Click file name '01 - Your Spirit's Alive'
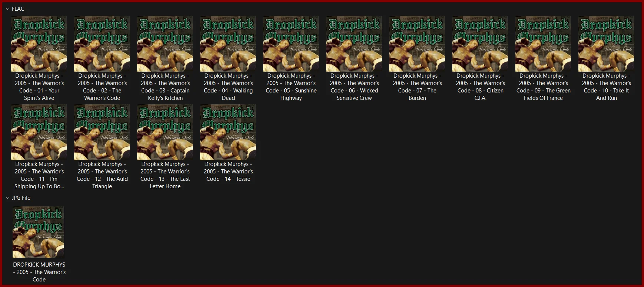Viewport: 644px width, 287px height. (x=39, y=87)
